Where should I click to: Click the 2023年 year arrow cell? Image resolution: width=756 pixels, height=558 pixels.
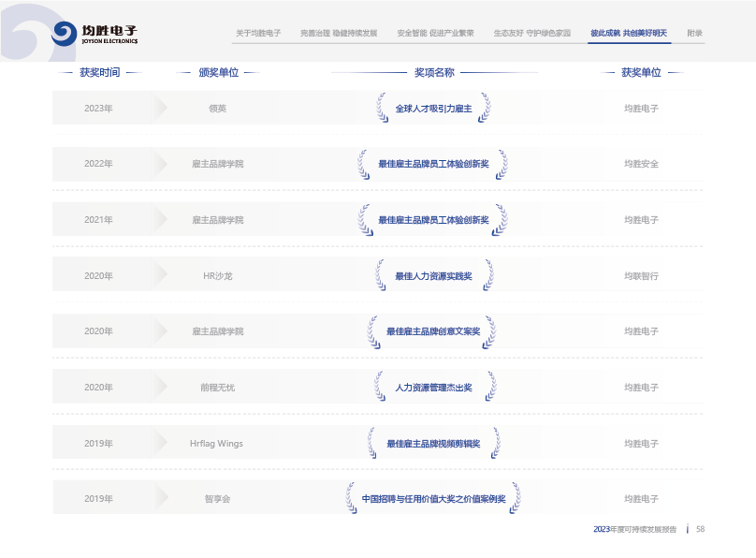(98, 109)
